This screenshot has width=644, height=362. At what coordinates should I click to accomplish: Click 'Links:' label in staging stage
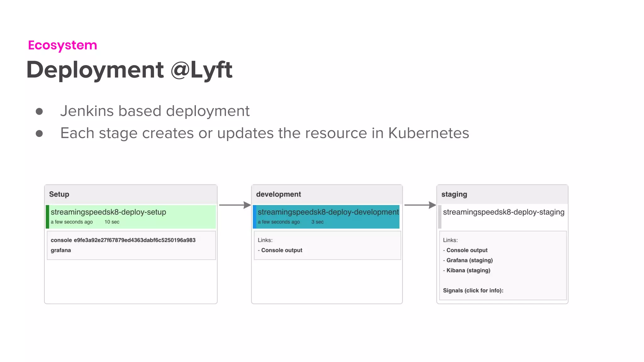pos(450,240)
